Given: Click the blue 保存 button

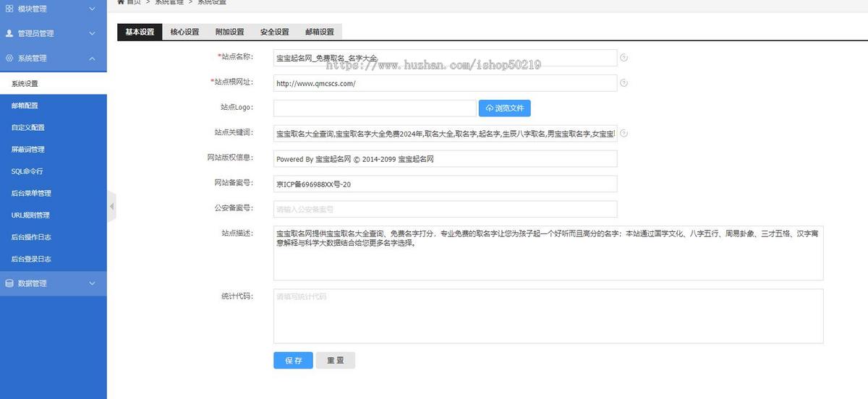Looking at the screenshot, I should click(x=293, y=361).
